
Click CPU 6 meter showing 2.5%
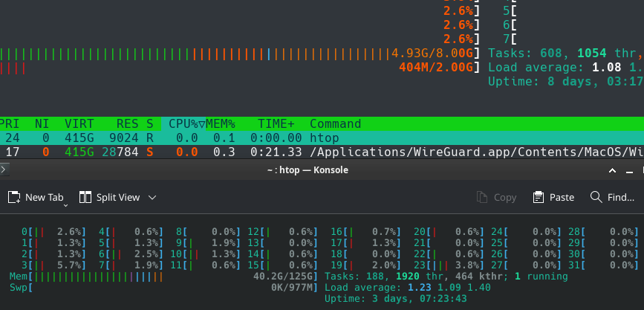point(131,254)
